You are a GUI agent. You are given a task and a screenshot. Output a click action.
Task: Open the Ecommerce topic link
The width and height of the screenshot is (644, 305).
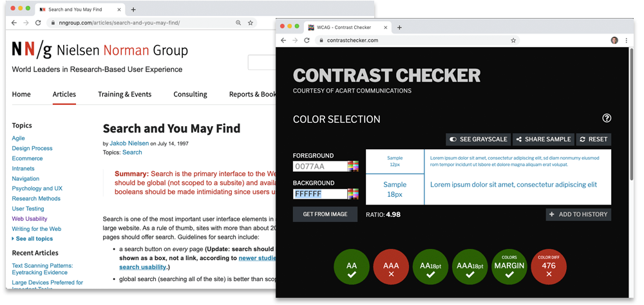click(x=27, y=158)
